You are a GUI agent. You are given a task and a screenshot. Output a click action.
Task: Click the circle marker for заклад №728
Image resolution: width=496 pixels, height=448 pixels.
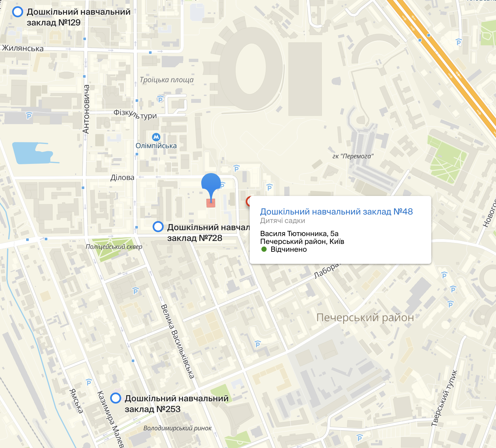pos(158,227)
